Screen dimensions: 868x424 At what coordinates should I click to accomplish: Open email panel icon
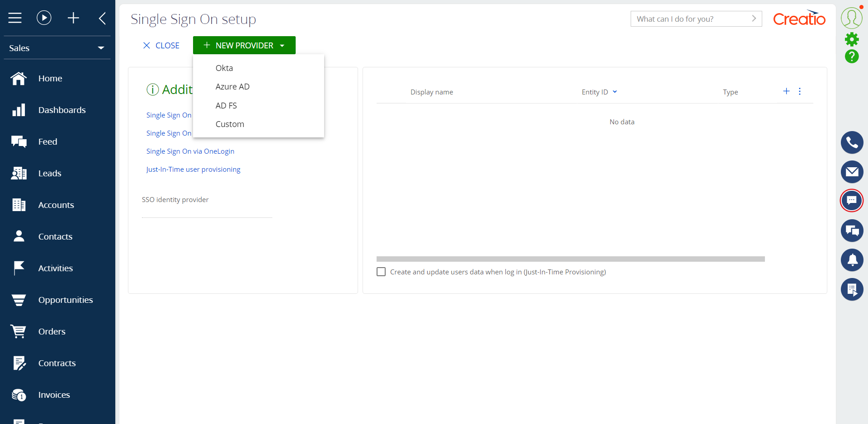[x=852, y=172]
